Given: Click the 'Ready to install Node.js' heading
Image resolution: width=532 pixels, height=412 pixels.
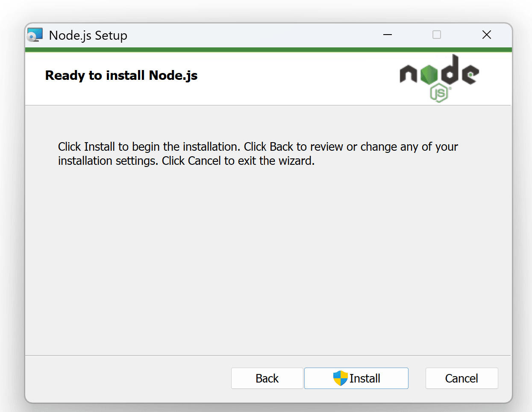Looking at the screenshot, I should coord(121,76).
